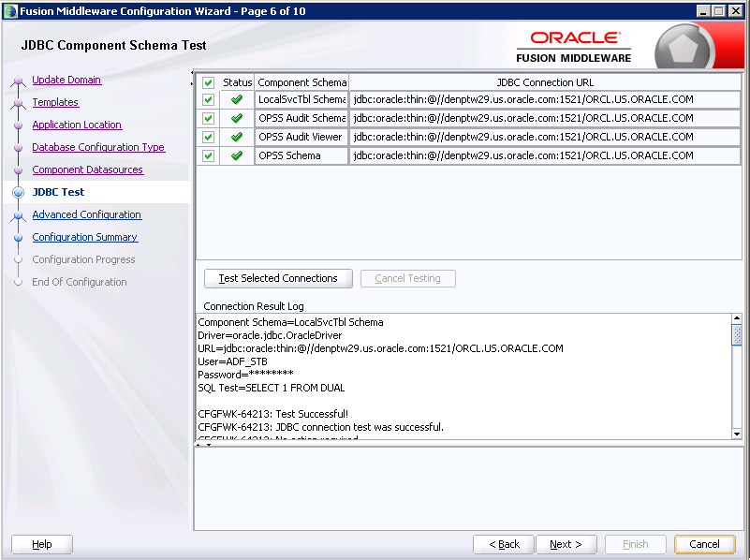
Task: Jump to Advanced Configuration step
Action: tap(86, 214)
